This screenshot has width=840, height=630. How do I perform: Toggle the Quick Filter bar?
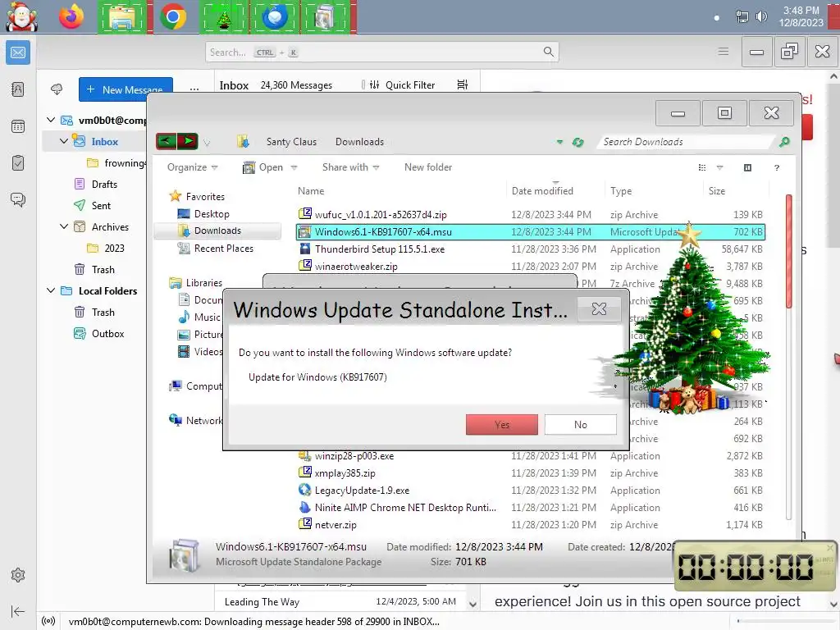coord(402,84)
